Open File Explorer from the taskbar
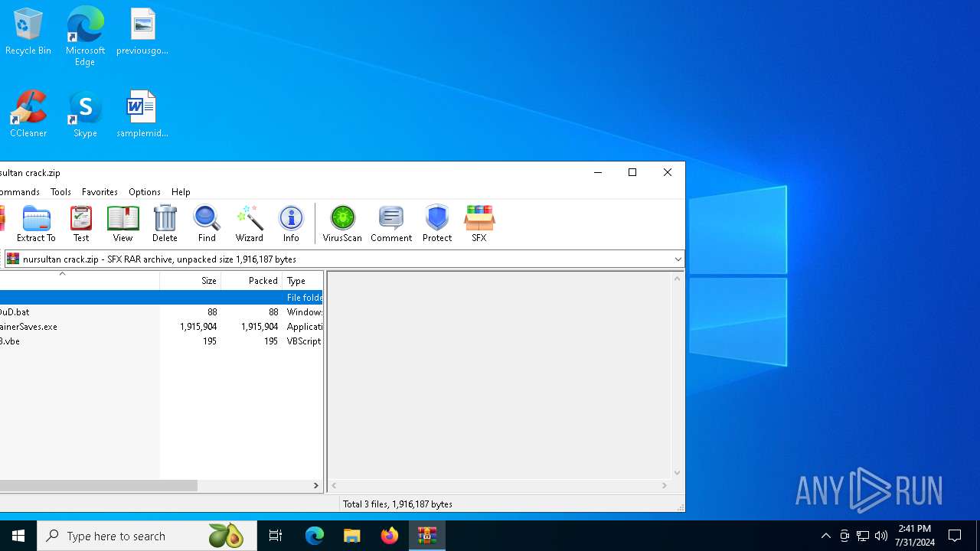980x551 pixels. tap(352, 536)
